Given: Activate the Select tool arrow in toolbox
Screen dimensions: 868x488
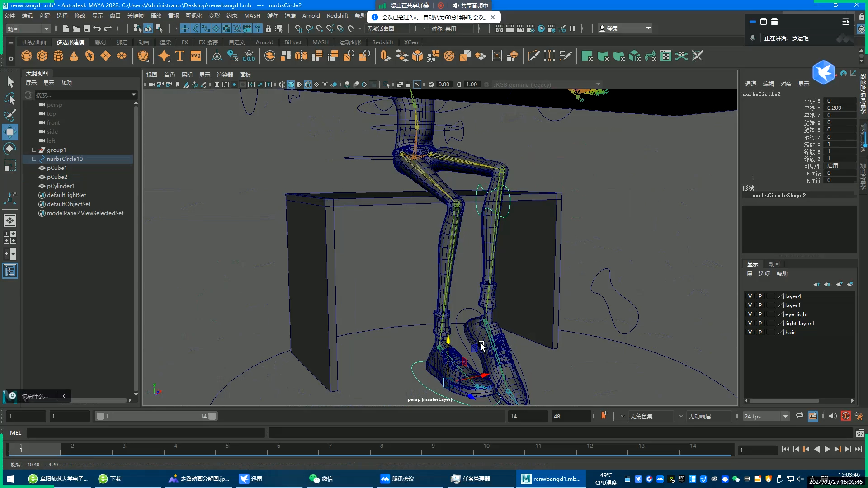Looking at the screenshot, I should 10,82.
